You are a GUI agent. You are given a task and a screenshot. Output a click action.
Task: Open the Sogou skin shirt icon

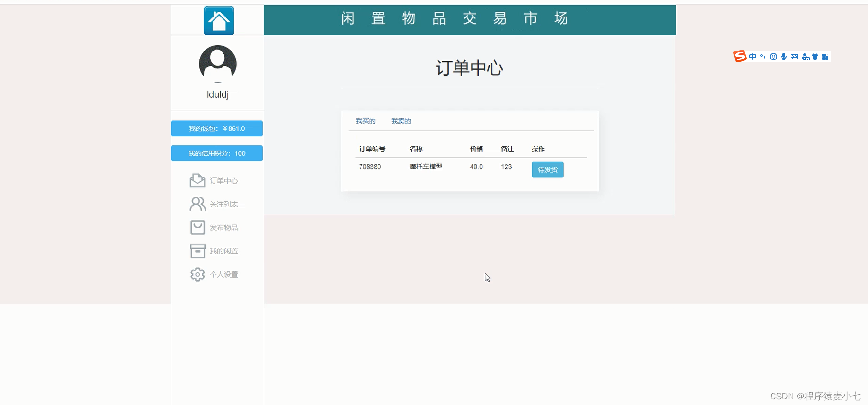[815, 57]
